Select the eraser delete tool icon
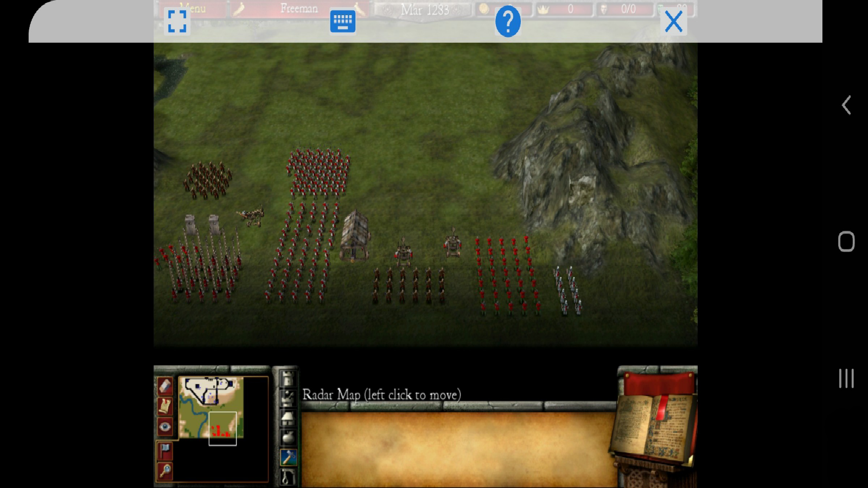This screenshot has width=868, height=488. [165, 386]
